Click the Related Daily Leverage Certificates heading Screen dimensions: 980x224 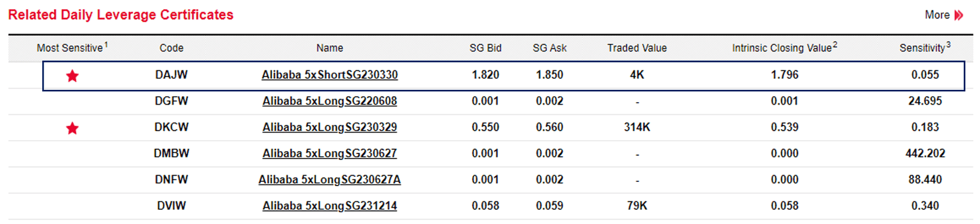pos(121,15)
